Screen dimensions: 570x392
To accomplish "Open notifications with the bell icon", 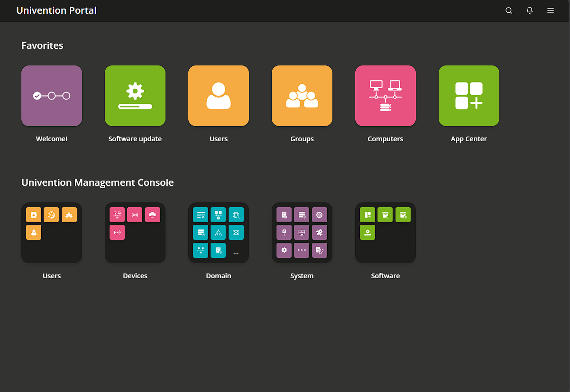I will coord(530,10).
